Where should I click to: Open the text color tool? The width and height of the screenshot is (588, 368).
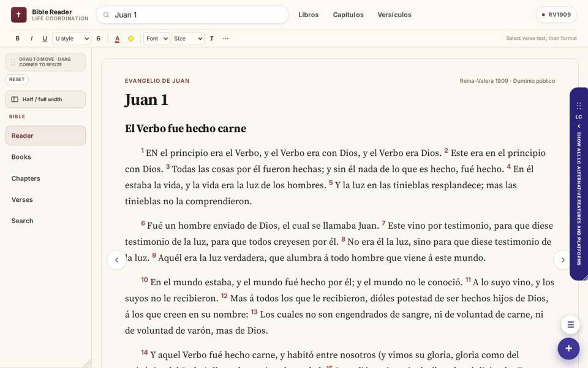[118, 38]
